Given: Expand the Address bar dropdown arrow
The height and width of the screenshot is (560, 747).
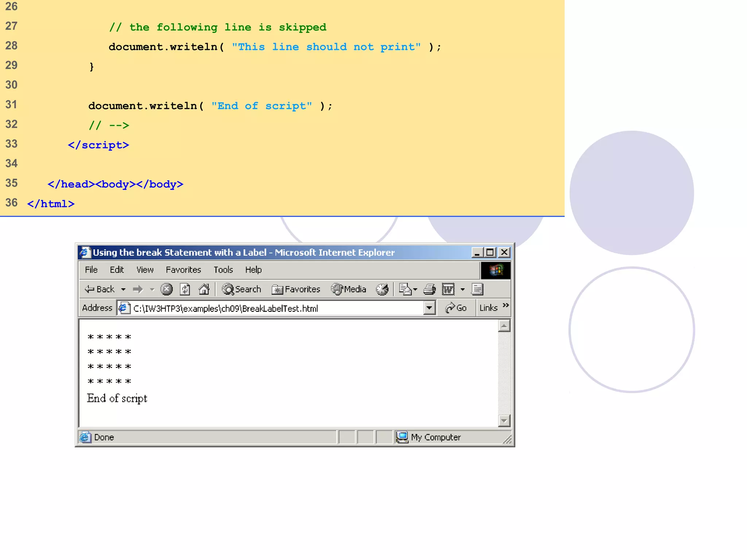Looking at the screenshot, I should tap(429, 308).
